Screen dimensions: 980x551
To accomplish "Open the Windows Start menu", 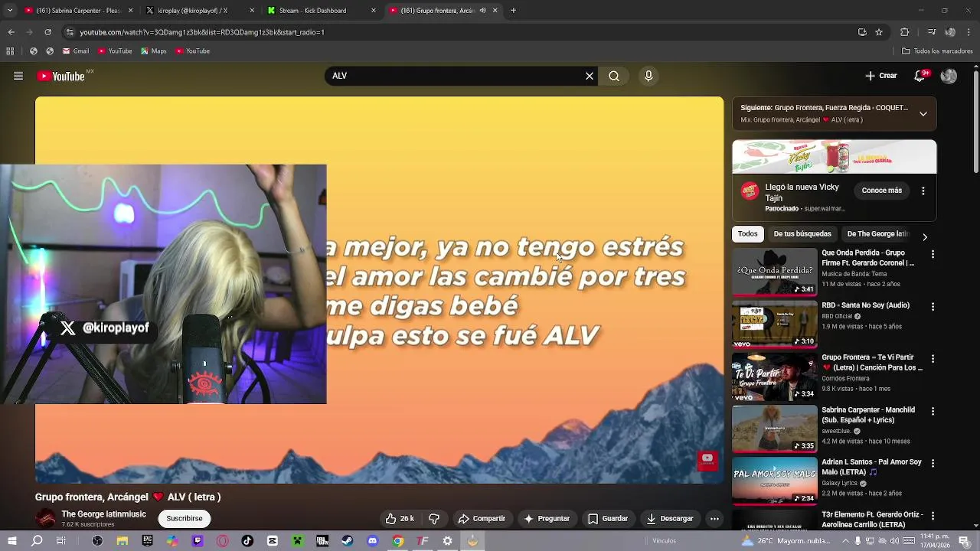I will pyautogui.click(x=12, y=541).
